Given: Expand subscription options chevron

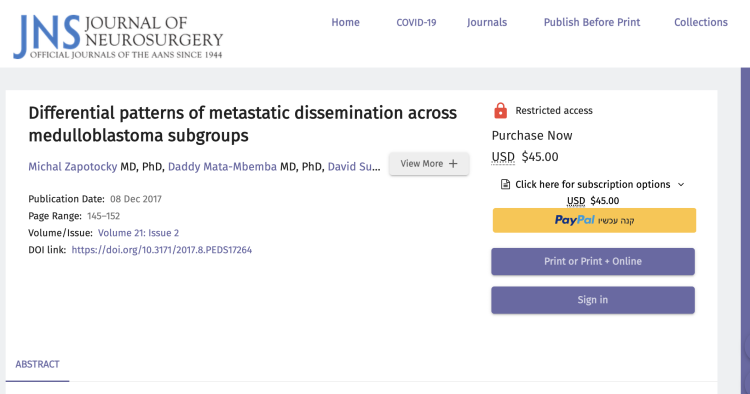Looking at the screenshot, I should 682,185.
